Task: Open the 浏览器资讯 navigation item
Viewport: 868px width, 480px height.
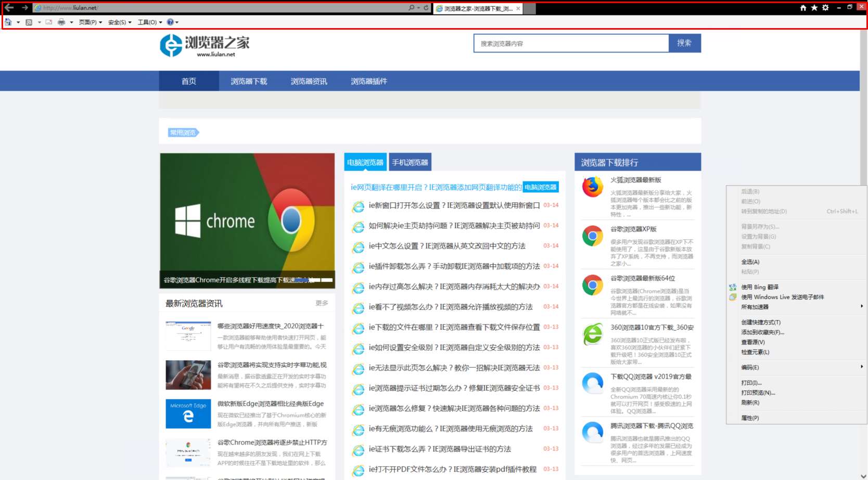Action: coord(309,81)
